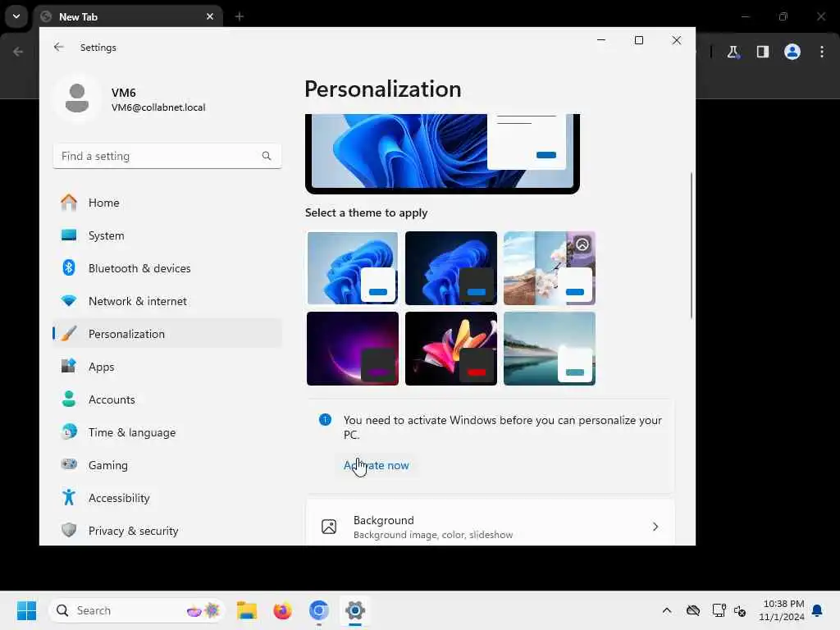Image resolution: width=840 pixels, height=630 pixels.
Task: Open Chrome three-dot menu
Action: point(822,52)
